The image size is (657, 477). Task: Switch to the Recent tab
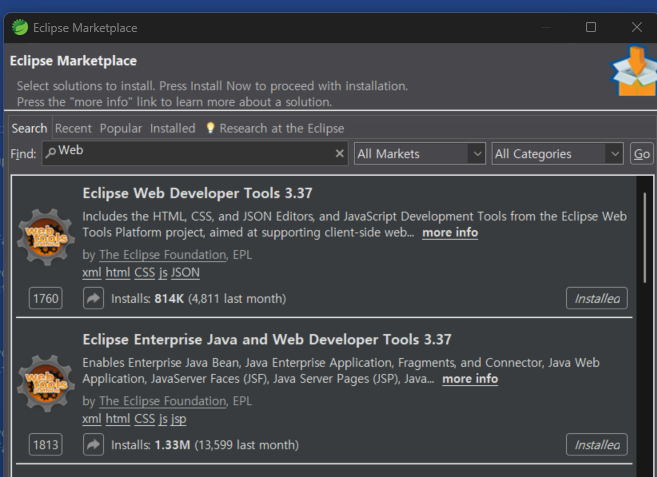pos(73,128)
